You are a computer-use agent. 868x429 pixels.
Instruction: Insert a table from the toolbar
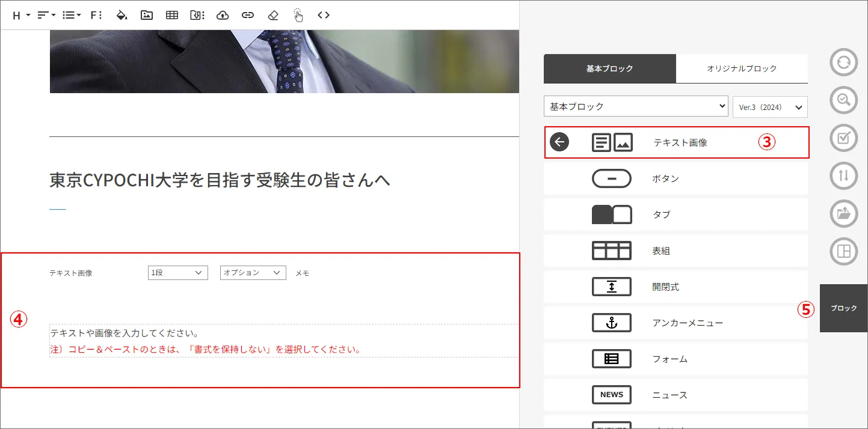pos(172,16)
